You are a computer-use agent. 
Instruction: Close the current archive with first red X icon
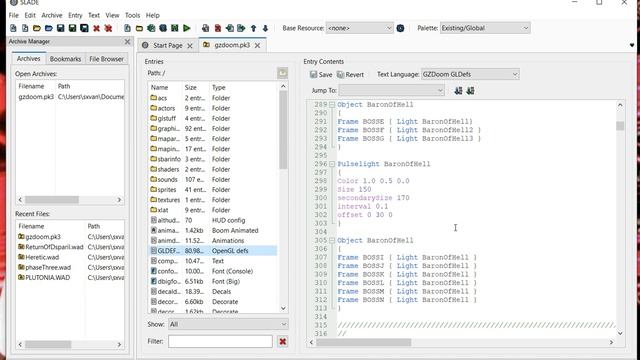pyautogui.click(x=96, y=28)
